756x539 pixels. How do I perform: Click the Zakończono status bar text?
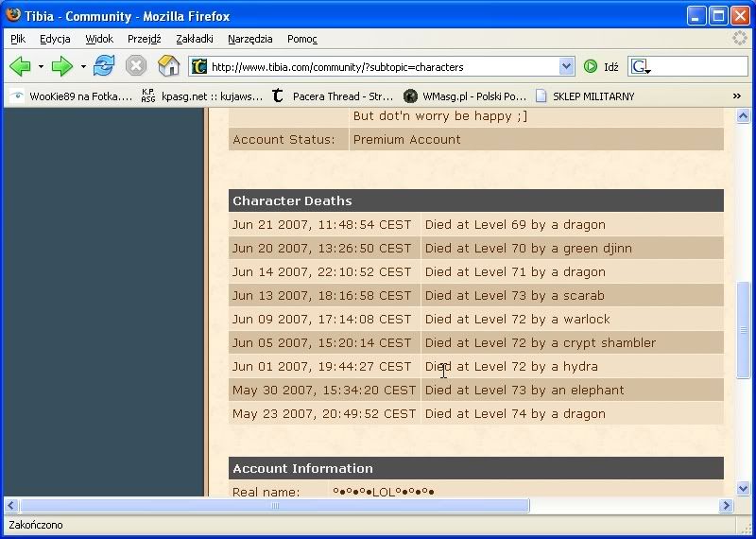36,525
